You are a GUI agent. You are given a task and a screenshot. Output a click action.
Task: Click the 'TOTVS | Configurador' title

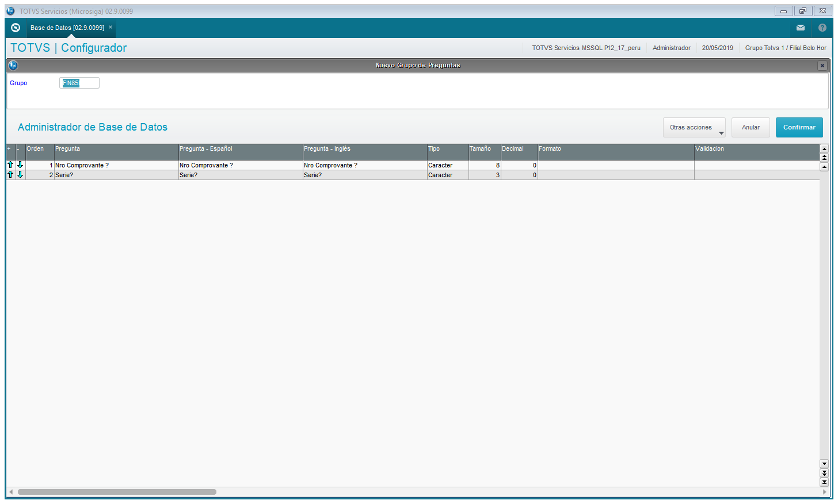tap(68, 48)
